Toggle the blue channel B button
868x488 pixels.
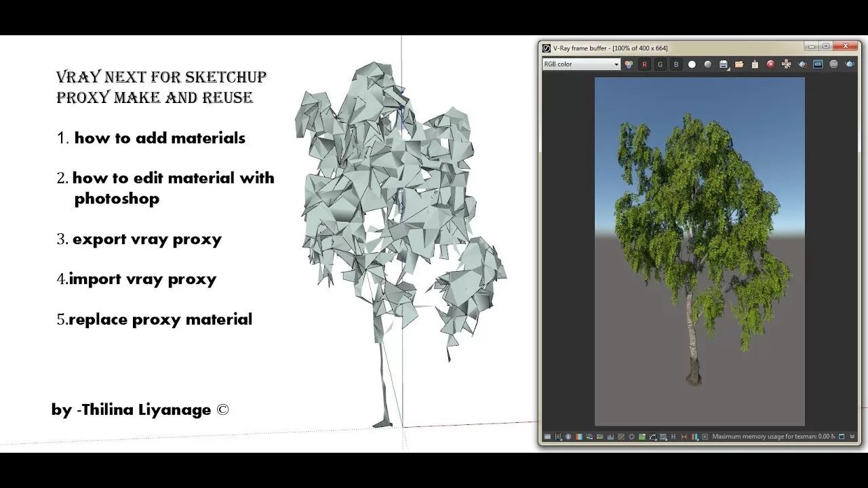(x=675, y=64)
